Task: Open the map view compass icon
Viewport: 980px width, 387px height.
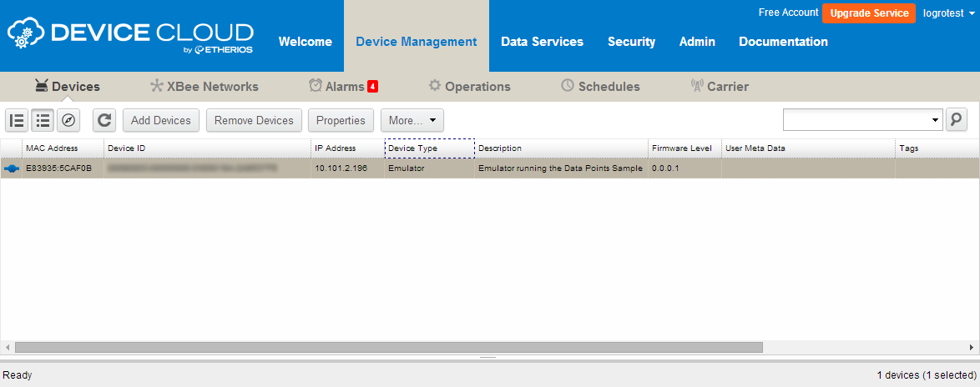Action: 68,120
